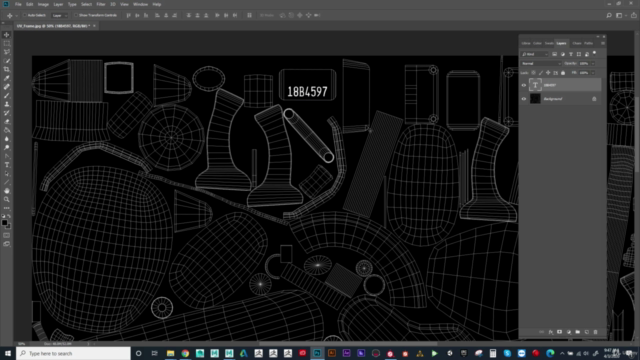
Task: Click the Add layer mask icon
Action: [560, 332]
